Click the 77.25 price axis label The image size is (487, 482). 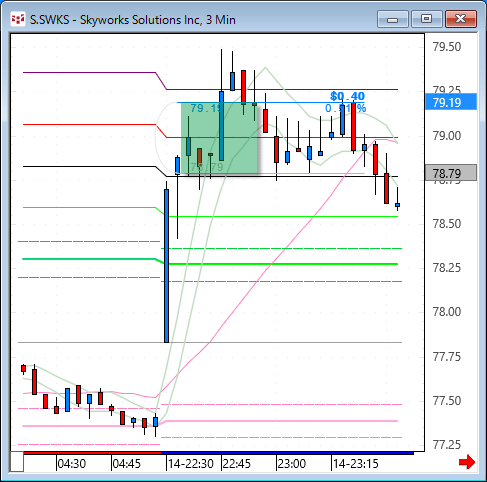click(447, 445)
